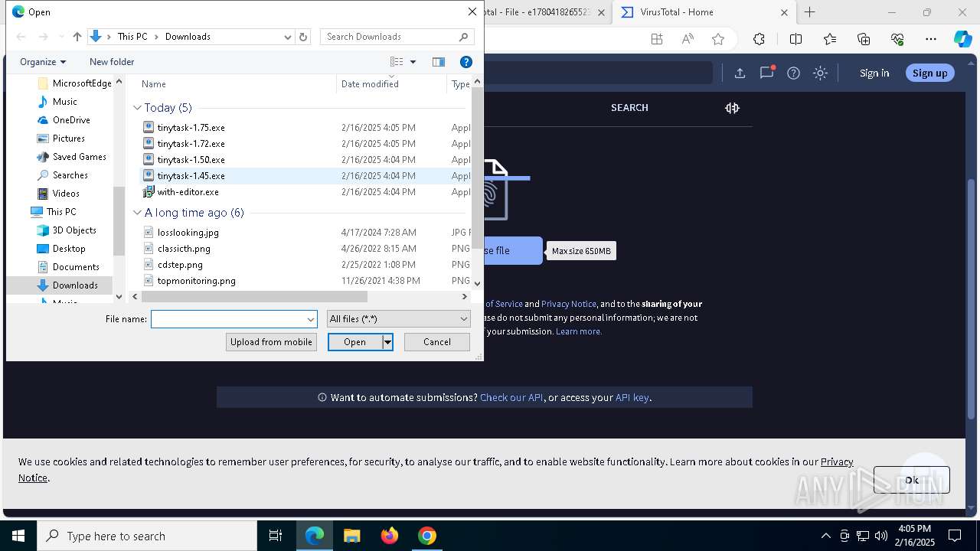This screenshot has height=551, width=980.
Task: Refresh the Downloads folder
Action: click(303, 37)
